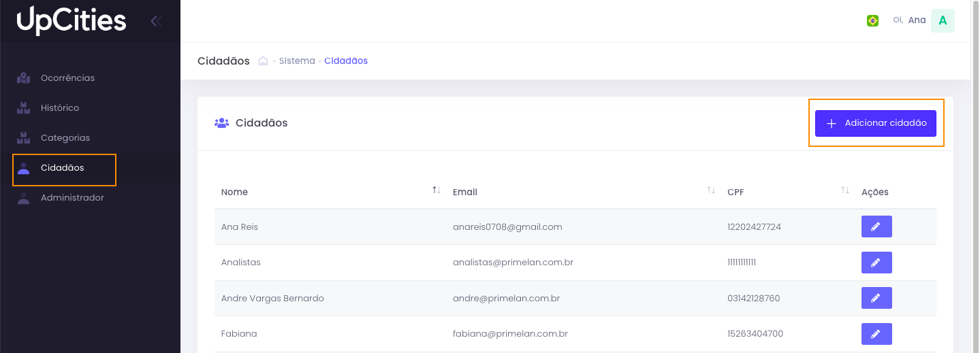This screenshot has width=980, height=353.
Task: Click email andre@primelan.com.br
Action: click(506, 298)
